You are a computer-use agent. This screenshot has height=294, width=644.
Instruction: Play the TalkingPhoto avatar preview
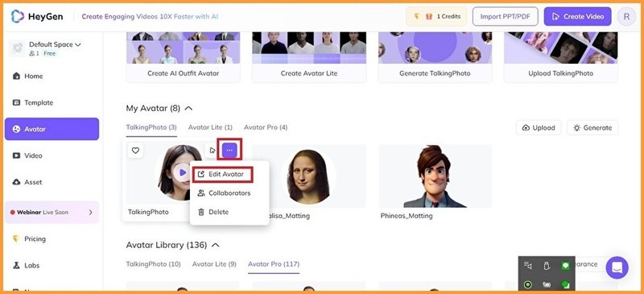coord(182,172)
